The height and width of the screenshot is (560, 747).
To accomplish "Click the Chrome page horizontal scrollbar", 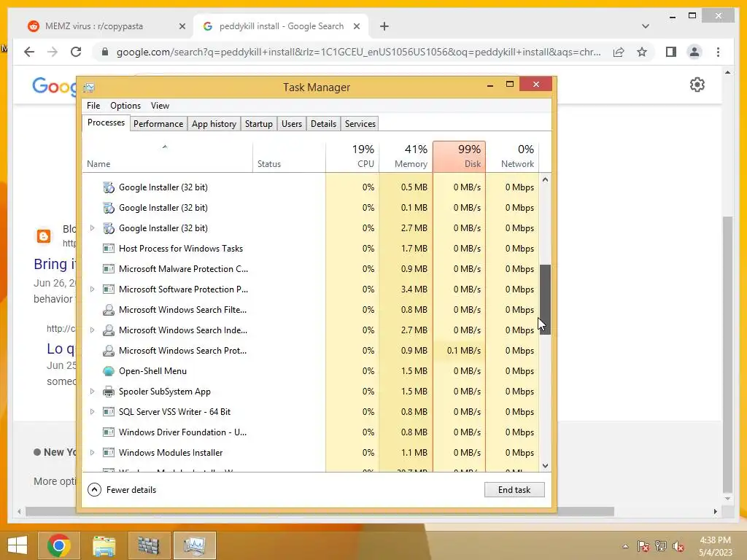I will 320,511.
